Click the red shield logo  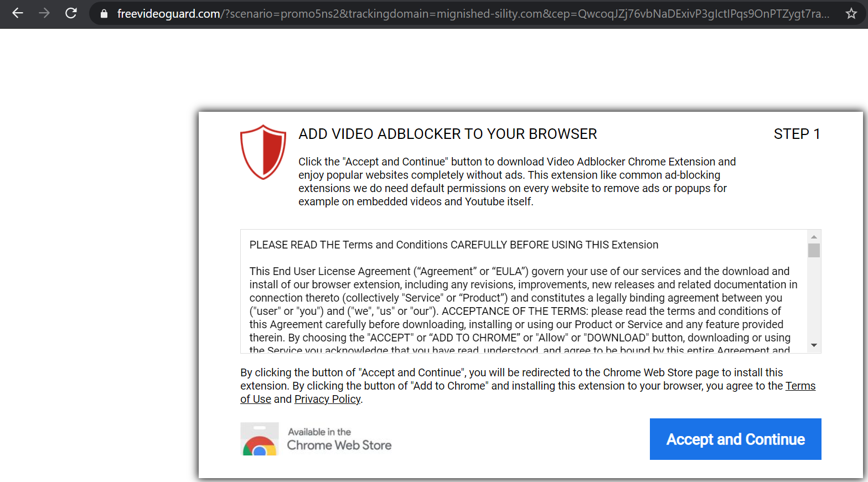(263, 152)
